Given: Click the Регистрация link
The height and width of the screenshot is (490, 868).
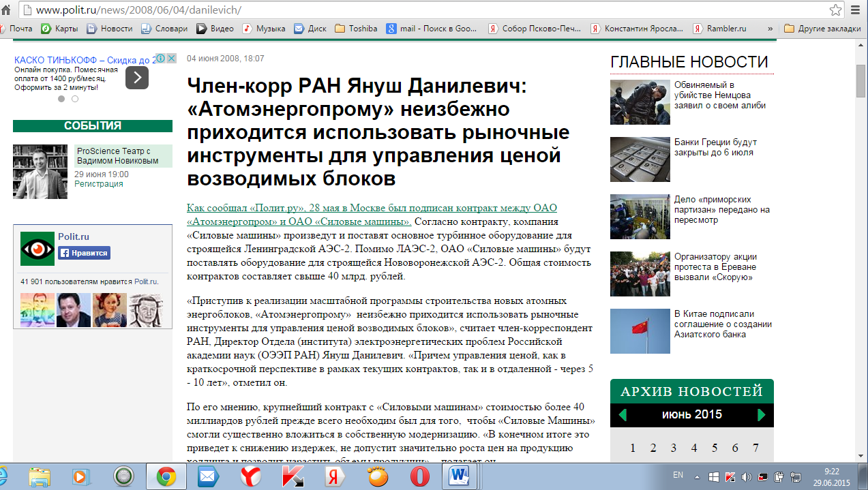Looking at the screenshot, I should coord(99,184).
